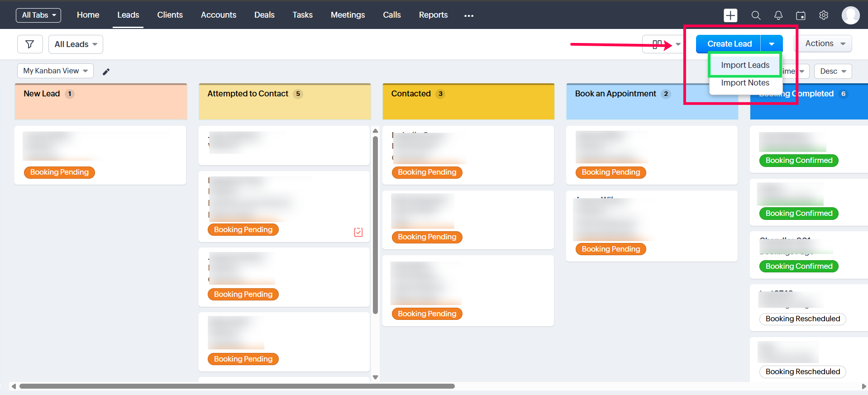Click the pencil edit Kanban view icon
Image resolution: width=868 pixels, height=395 pixels.
106,71
